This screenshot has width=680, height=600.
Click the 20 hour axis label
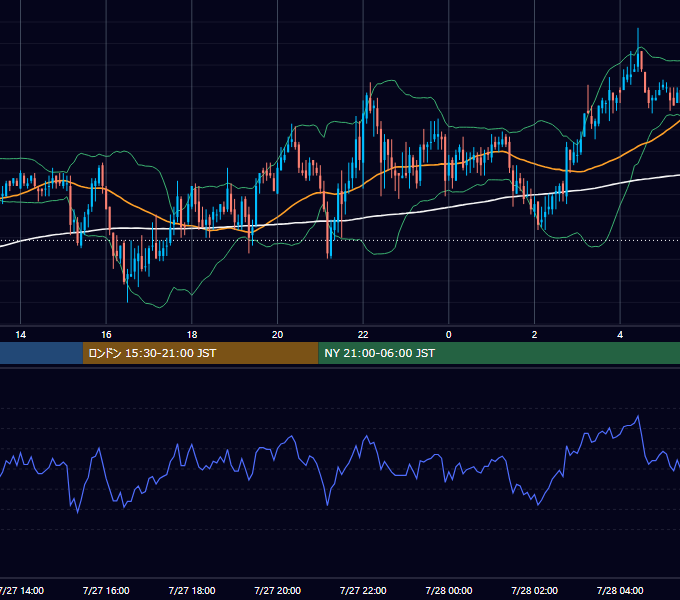coord(278,335)
